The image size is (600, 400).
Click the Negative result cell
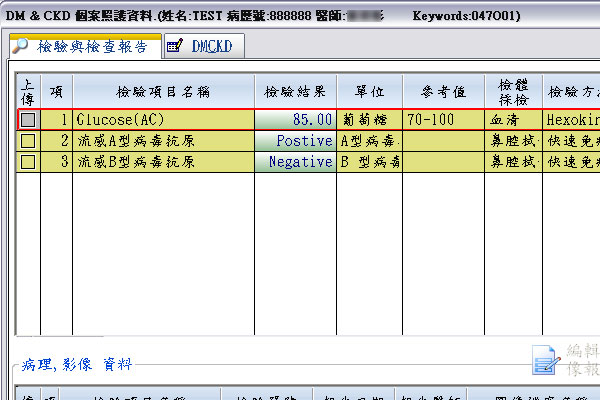coord(294,161)
